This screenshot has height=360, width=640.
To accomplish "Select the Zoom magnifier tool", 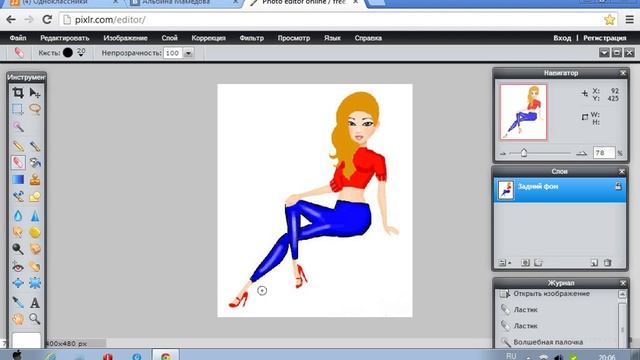I will coord(35,318).
